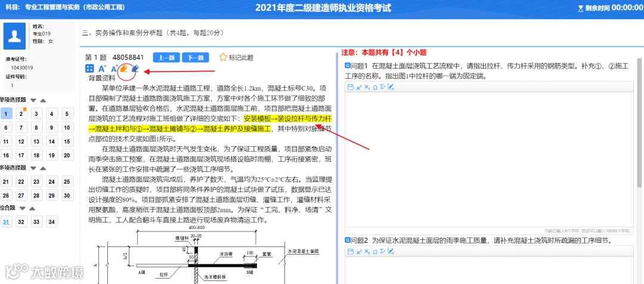Image resolution: width=644 pixels, height=284 pixels.
Task: Open drawing pen tool in 问题2 editor
Action: click(x=391, y=251)
